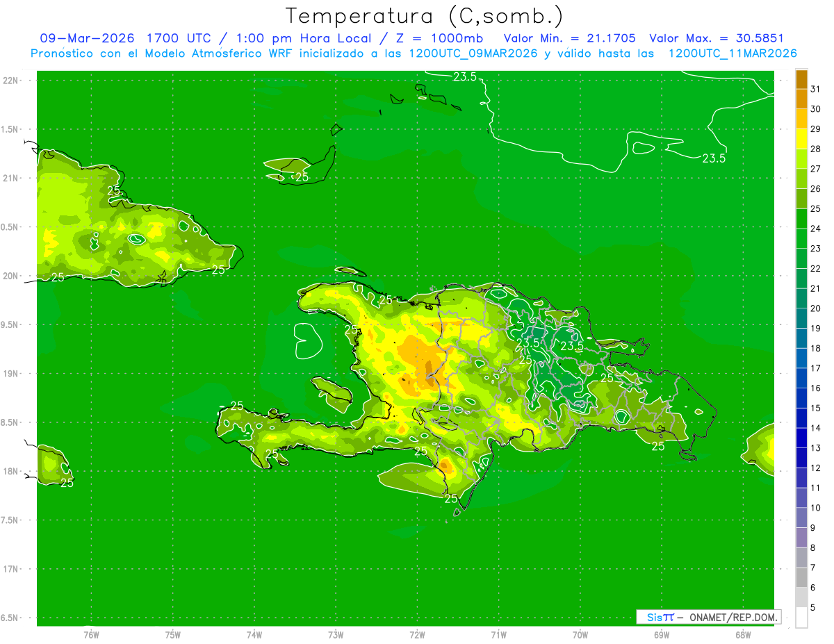
Task: Click the '18N' latitude axis label
Action: pos(10,471)
